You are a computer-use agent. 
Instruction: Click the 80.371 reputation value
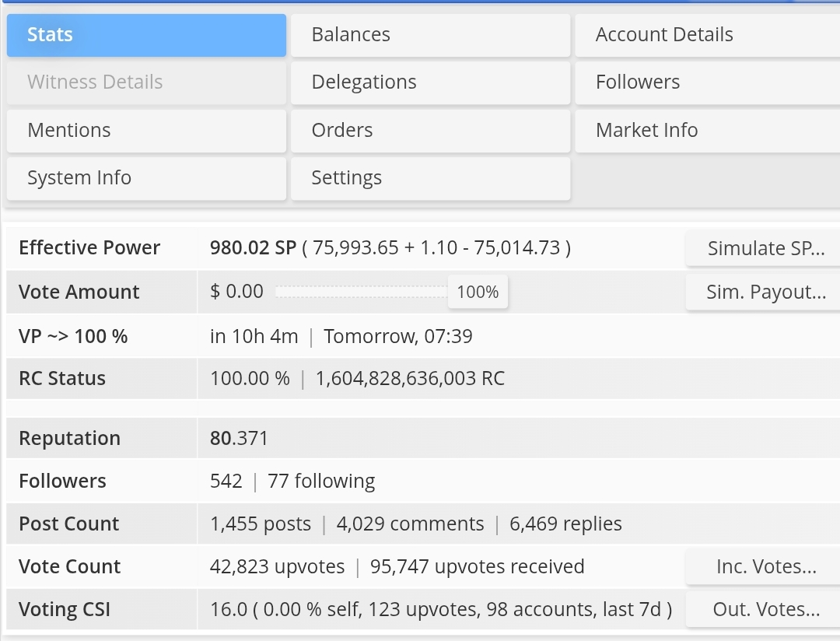click(x=239, y=439)
